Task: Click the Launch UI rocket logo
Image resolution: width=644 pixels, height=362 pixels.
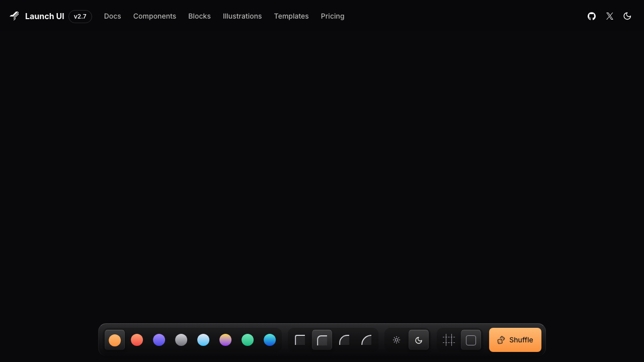Action: [x=14, y=16]
